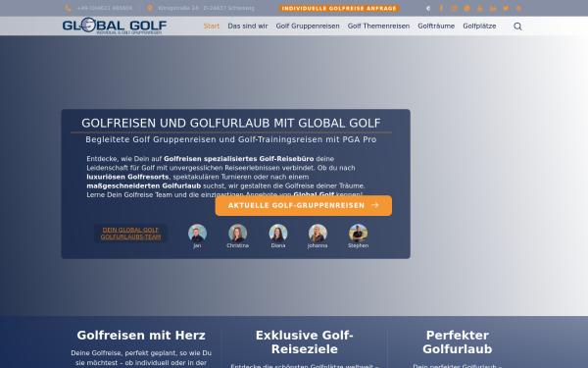588x368 pixels.
Task: Click bold text maßgeschneiderten Golfurlaub
Action: pyautogui.click(x=144, y=185)
